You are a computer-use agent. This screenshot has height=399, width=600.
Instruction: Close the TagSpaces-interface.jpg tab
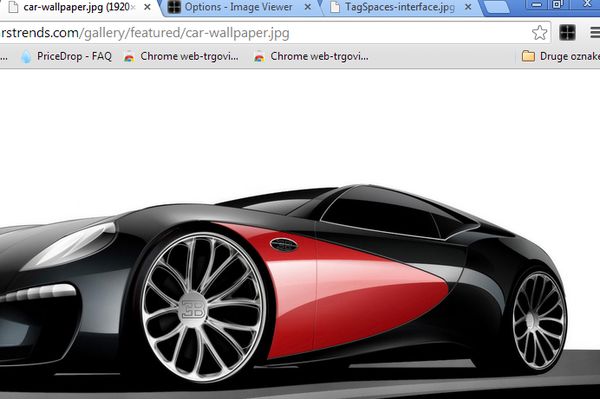pyautogui.click(x=468, y=7)
